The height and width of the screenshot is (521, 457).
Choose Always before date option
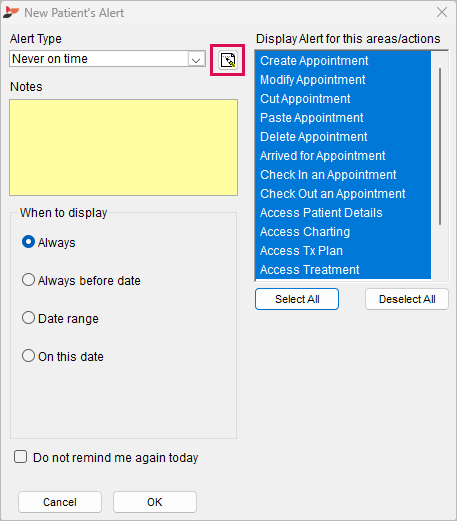(x=28, y=280)
